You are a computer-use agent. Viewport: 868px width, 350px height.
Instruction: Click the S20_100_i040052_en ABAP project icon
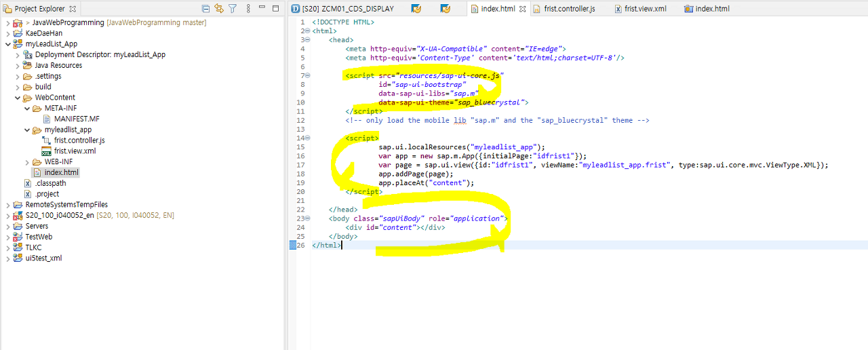(18, 216)
